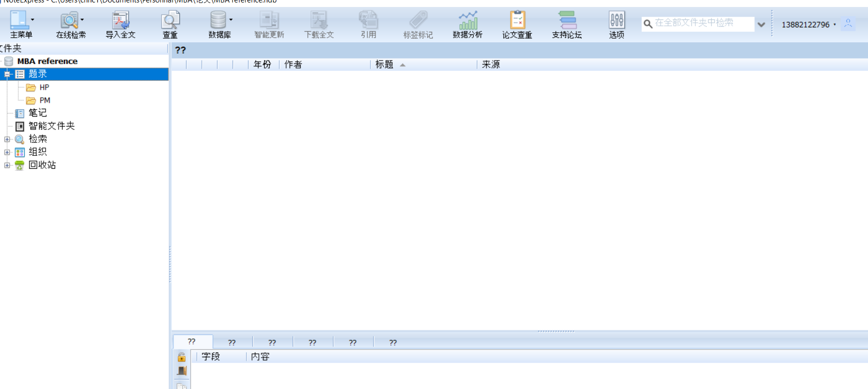Image resolution: width=868 pixels, height=389 pixels.
Task: Open the user account 13882122796 menu
Action: pyautogui.click(x=808, y=24)
